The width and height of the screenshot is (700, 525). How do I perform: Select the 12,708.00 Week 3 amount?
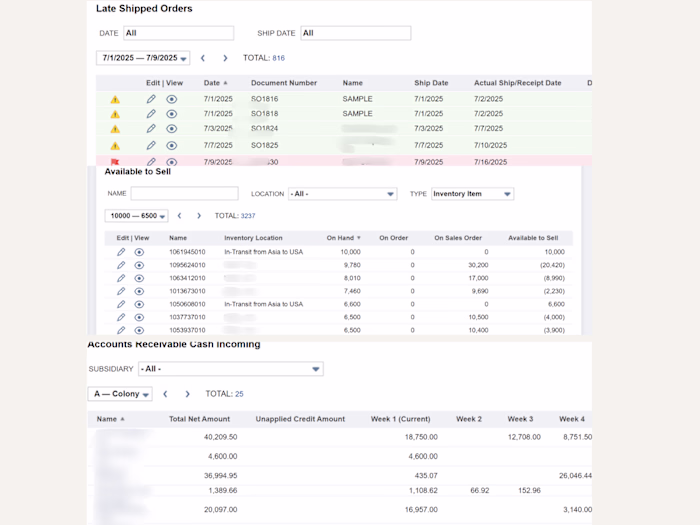(x=524, y=437)
